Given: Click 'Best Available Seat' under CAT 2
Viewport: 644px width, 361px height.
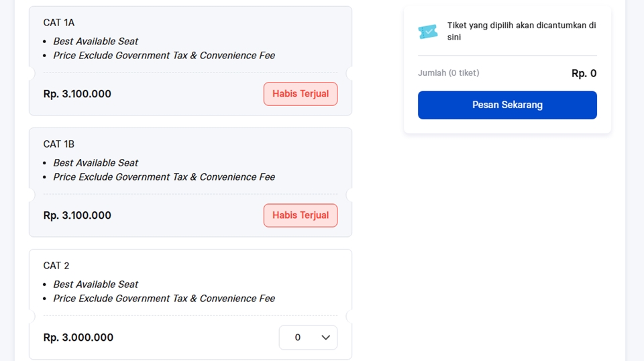Looking at the screenshot, I should (96, 285).
